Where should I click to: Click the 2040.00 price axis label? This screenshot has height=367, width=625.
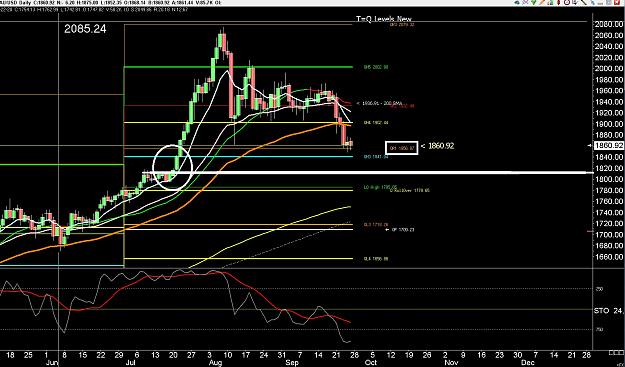click(x=609, y=47)
